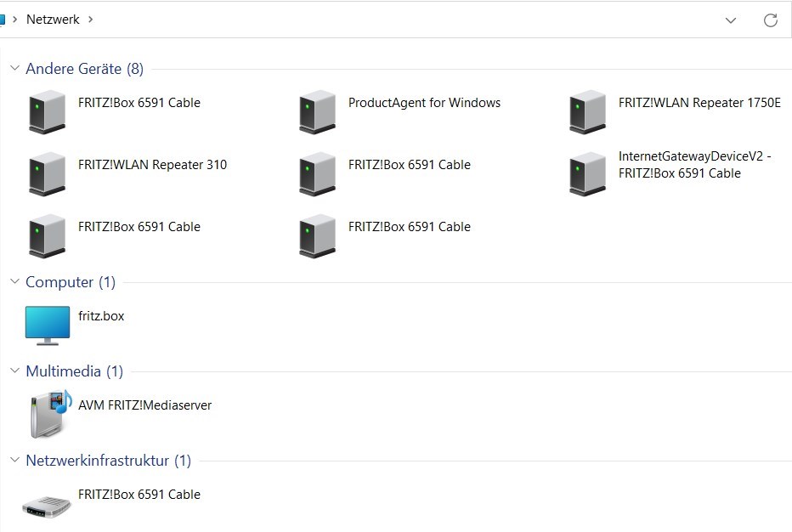Screen dimensions: 792x532
Task: Click the Multimedia (1) group header text
Action: click(x=75, y=371)
